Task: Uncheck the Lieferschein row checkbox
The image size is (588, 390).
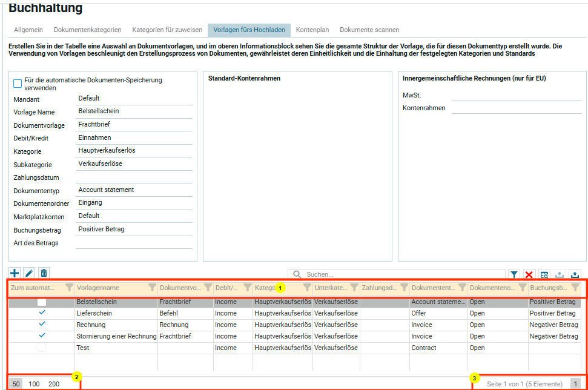Action: [42, 313]
